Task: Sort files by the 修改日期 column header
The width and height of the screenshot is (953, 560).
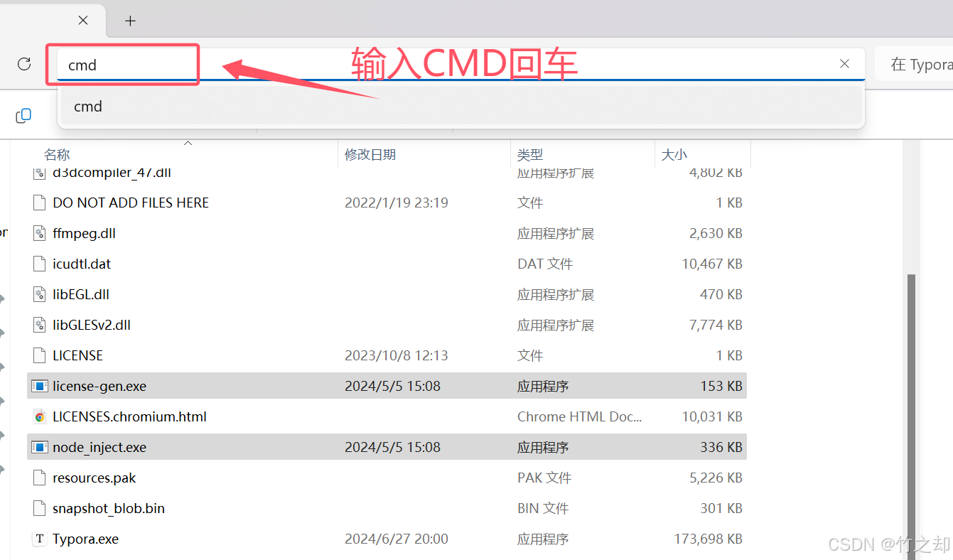Action: (370, 154)
